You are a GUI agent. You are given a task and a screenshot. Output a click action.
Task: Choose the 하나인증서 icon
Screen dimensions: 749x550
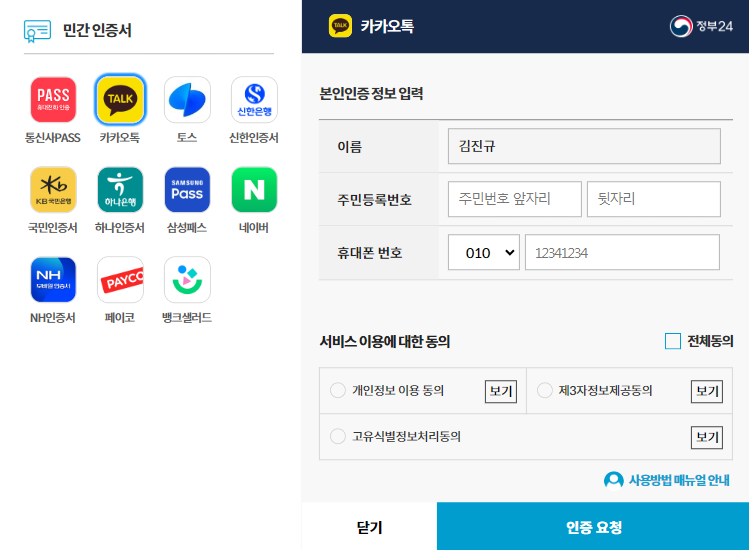(x=120, y=190)
